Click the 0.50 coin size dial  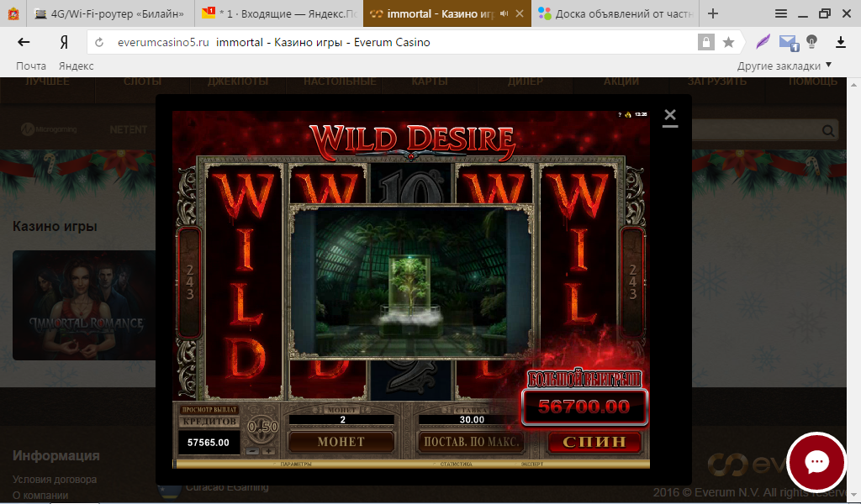[x=262, y=427]
